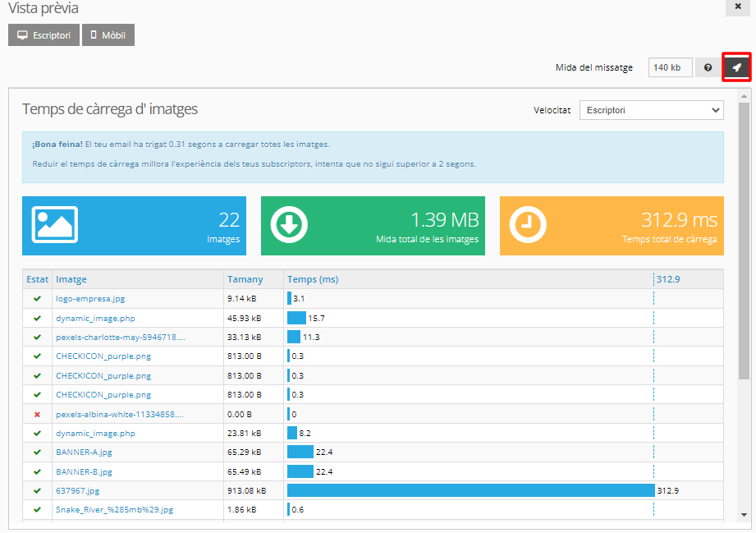Open the Snake_River image link
The image size is (756, 533).
[114, 510]
